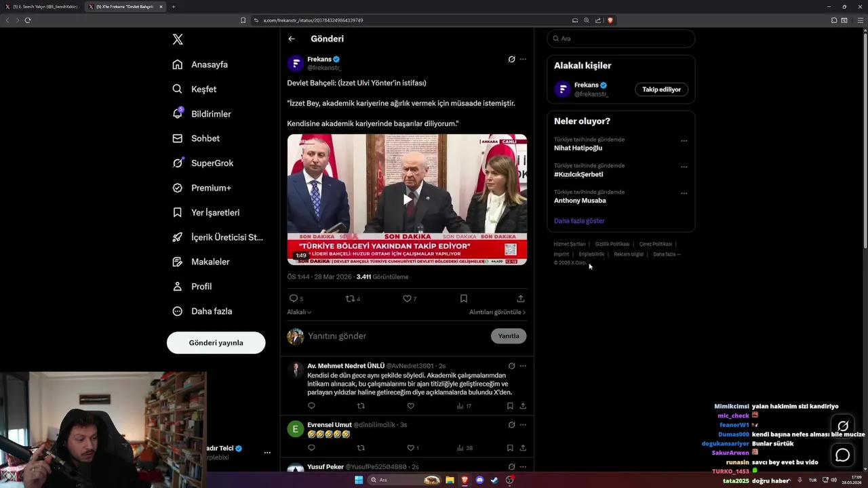
Task: Open Nihat Hatipoğlu trending topic
Action: coord(578,148)
